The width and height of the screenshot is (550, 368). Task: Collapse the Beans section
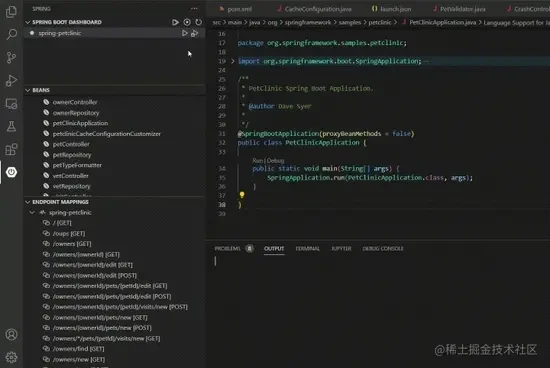point(28,90)
